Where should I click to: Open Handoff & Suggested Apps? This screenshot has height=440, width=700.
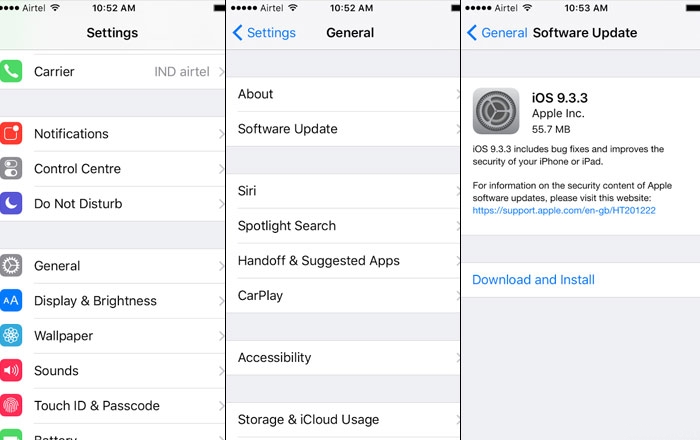(x=343, y=261)
